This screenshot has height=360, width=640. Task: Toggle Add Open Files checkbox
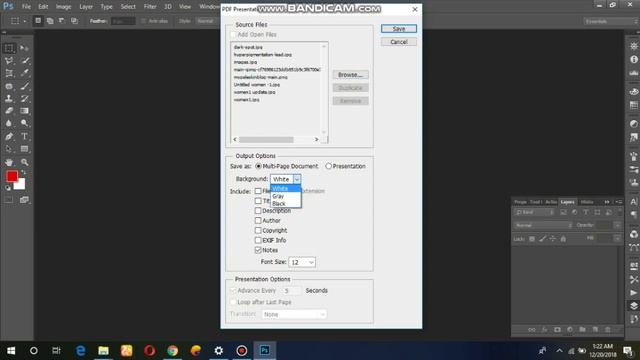(233, 35)
